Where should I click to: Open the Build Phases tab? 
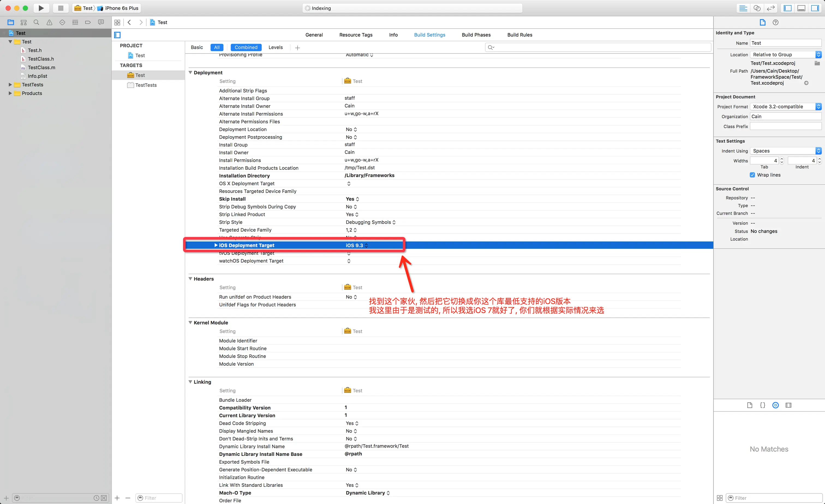[x=476, y=35]
